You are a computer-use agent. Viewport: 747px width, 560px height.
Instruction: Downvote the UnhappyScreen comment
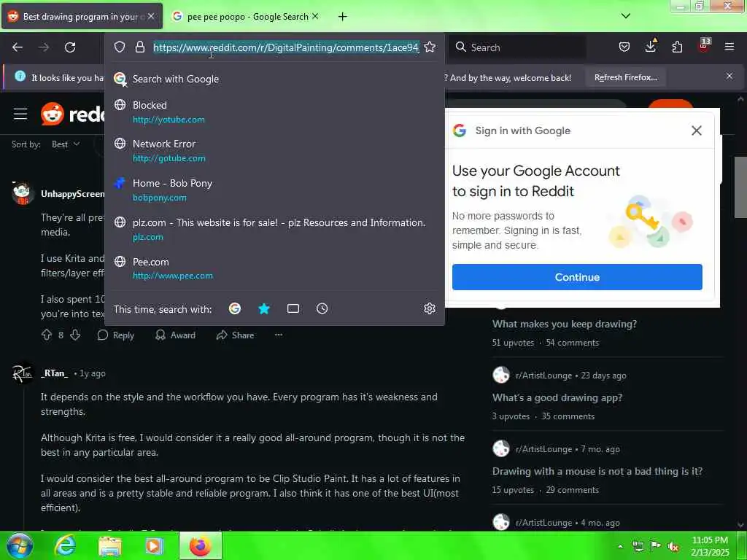pyautogui.click(x=75, y=335)
